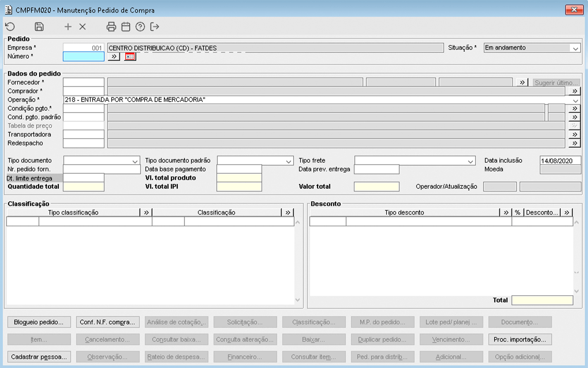Open the Cadastrar pessoa button
Image resolution: width=588 pixels, height=368 pixels.
click(x=39, y=357)
